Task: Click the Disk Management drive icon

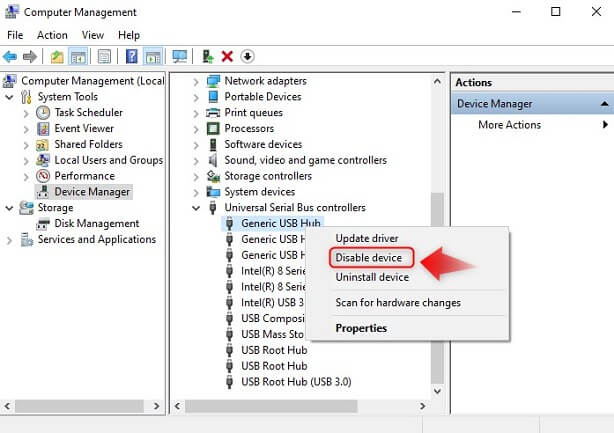Action: pos(43,224)
